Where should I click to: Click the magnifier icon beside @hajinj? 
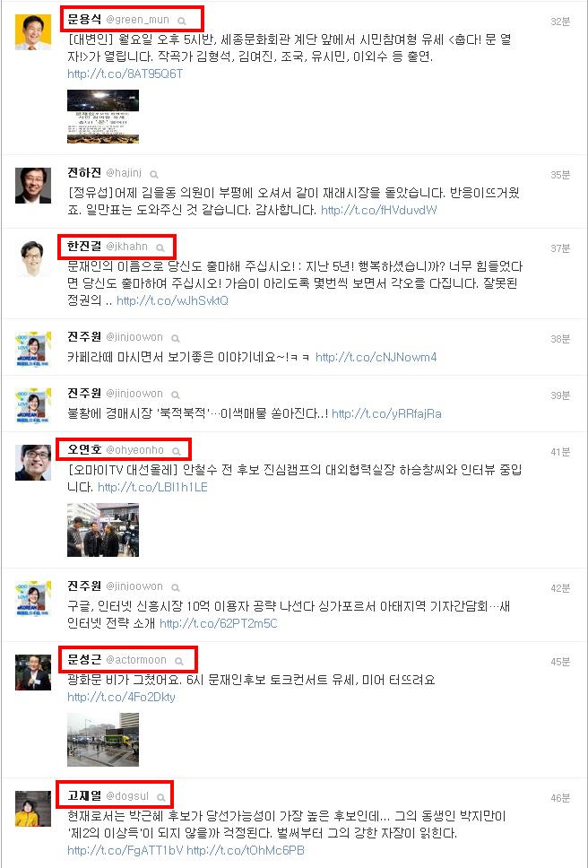pyautogui.click(x=154, y=174)
